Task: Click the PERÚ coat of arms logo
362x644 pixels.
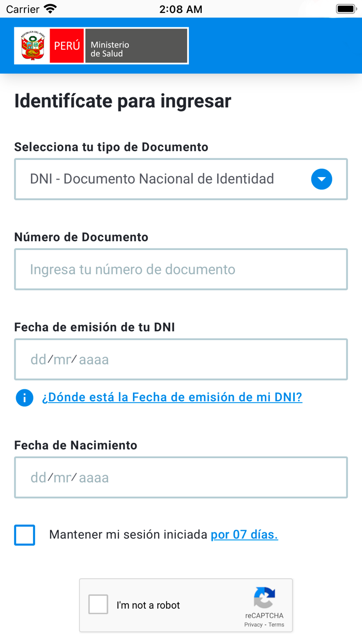Action: pyautogui.click(x=32, y=46)
